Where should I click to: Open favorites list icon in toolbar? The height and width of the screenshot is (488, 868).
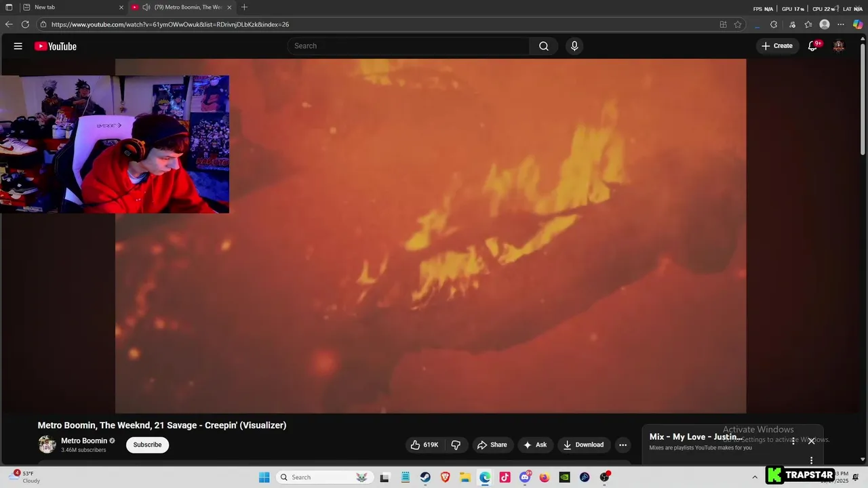tap(808, 24)
